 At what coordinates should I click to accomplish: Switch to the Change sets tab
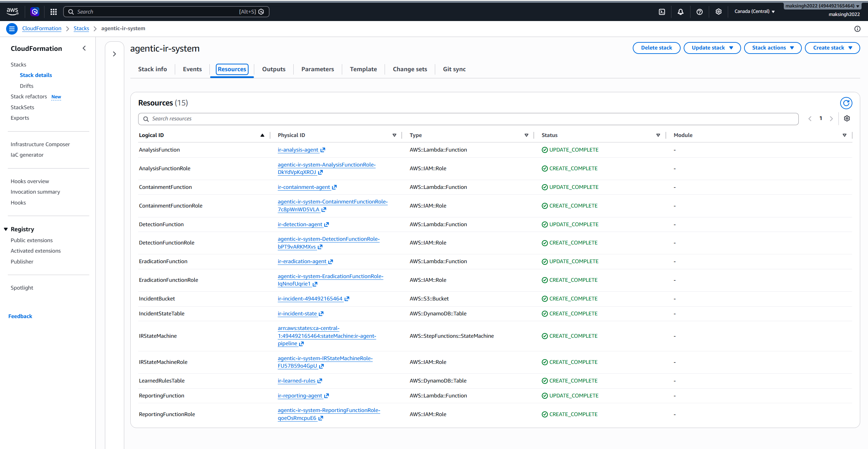click(x=410, y=69)
